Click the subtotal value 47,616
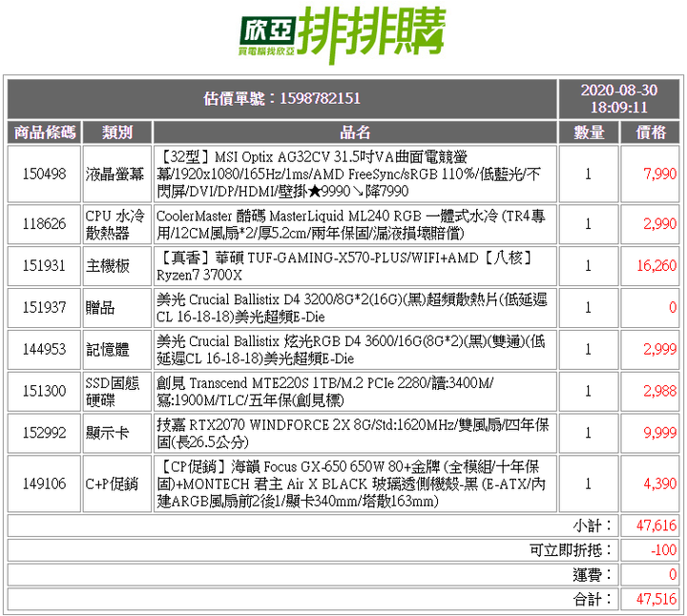 click(656, 525)
